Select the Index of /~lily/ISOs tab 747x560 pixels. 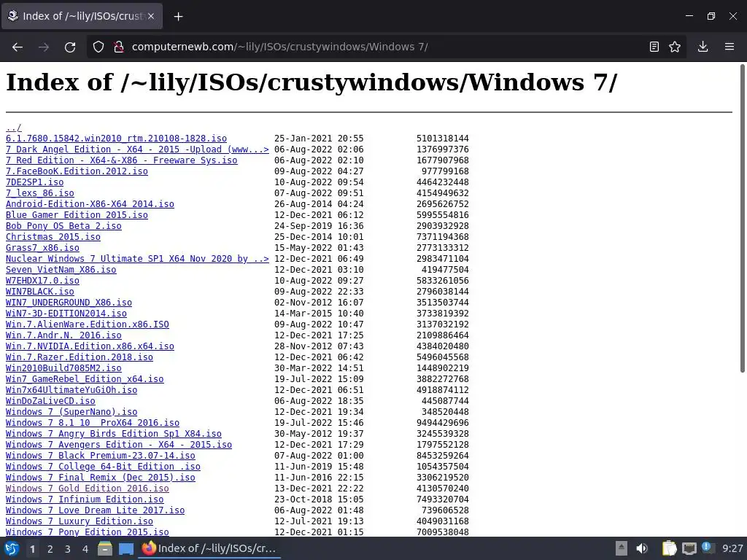tap(82, 16)
